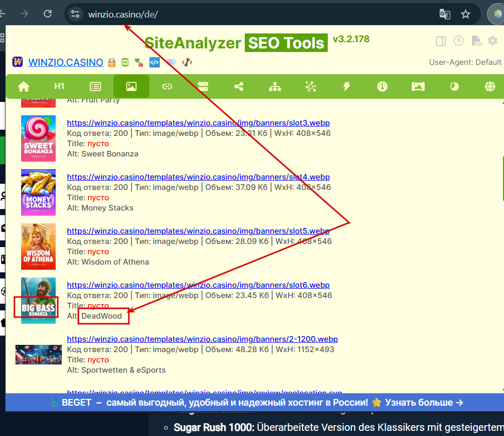
Task: Open the slot3.webp image link
Action: pos(198,123)
